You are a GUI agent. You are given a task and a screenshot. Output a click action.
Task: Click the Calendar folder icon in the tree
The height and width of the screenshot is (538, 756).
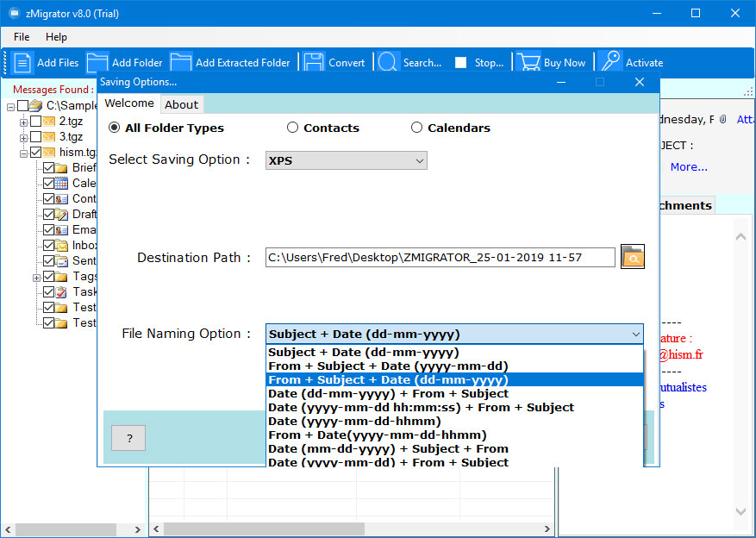[61, 183]
